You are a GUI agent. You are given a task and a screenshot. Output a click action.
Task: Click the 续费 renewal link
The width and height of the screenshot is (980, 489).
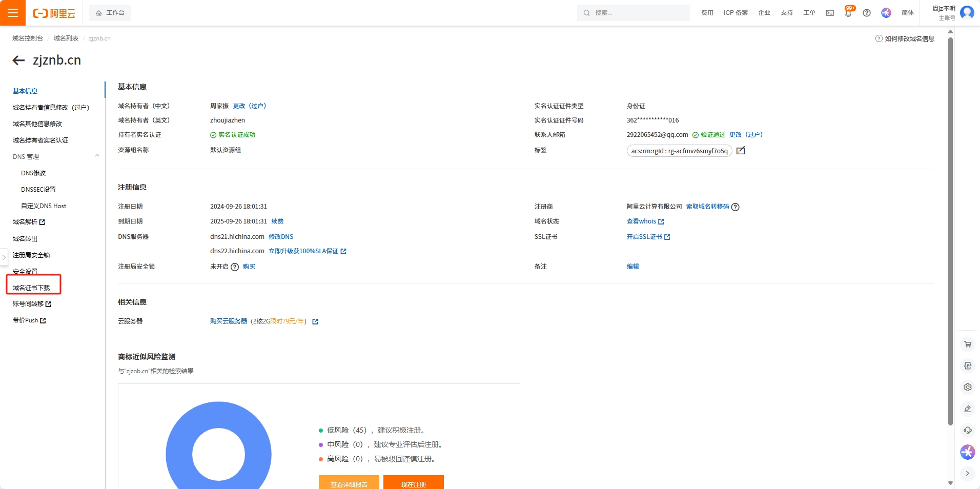click(277, 221)
